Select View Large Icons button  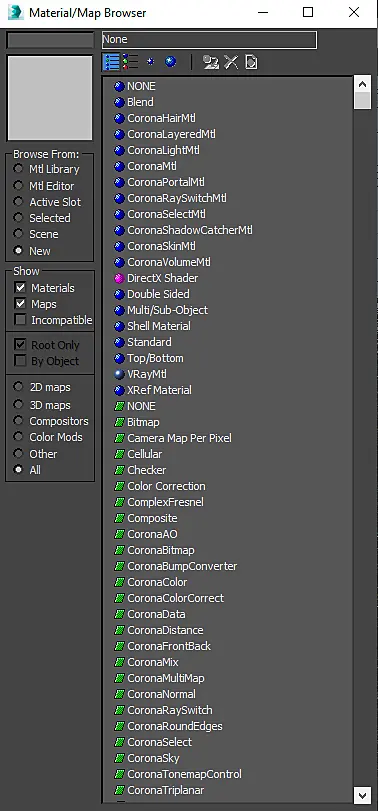pos(171,62)
